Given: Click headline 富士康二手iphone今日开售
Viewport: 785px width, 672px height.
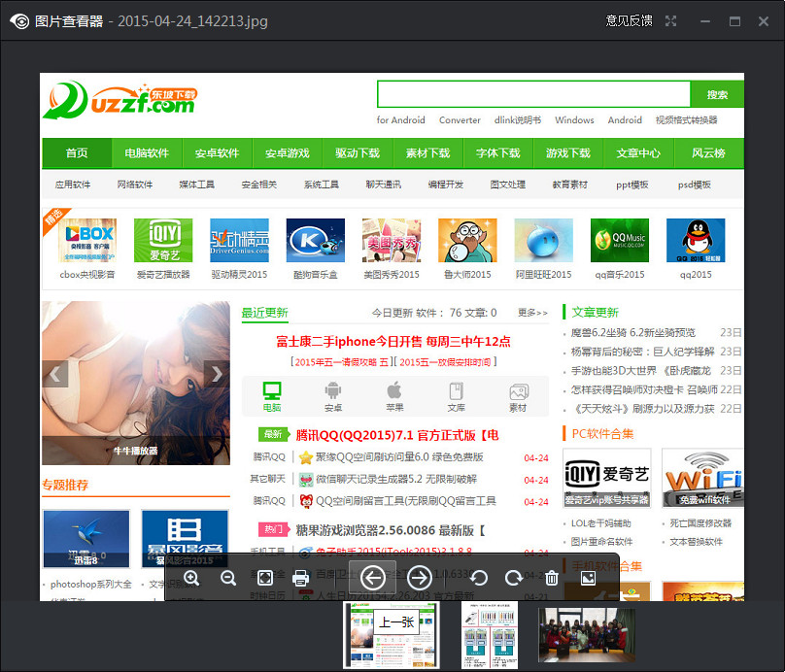Looking at the screenshot, I should pos(393,342).
